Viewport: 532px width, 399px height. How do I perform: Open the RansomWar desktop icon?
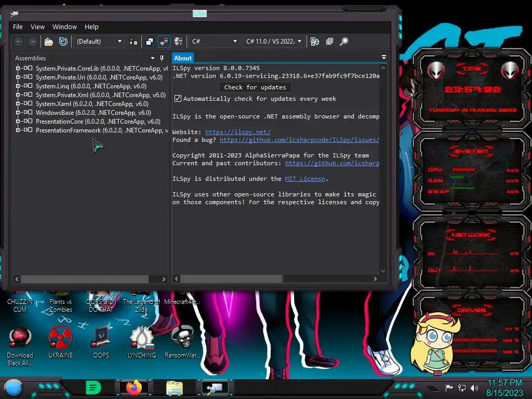coord(182,342)
